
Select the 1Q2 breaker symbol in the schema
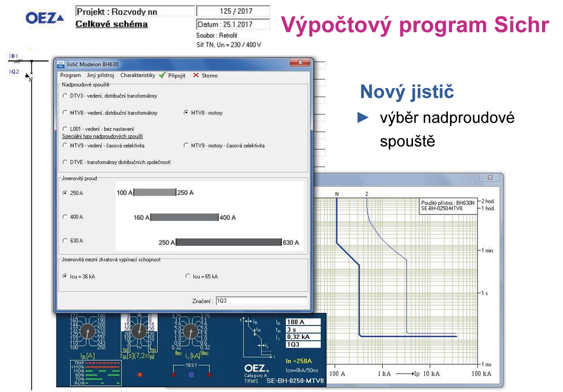coord(30,76)
